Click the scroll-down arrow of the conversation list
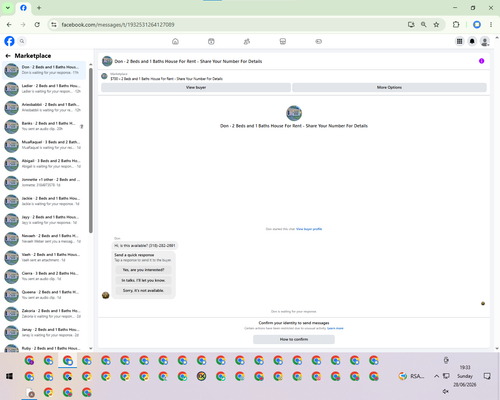500x400 pixels. [91, 349]
